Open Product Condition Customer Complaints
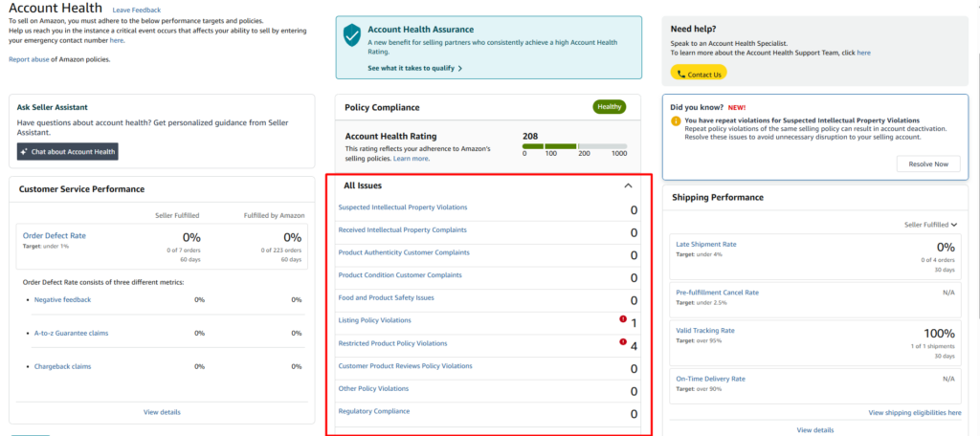980x436 pixels. [400, 274]
